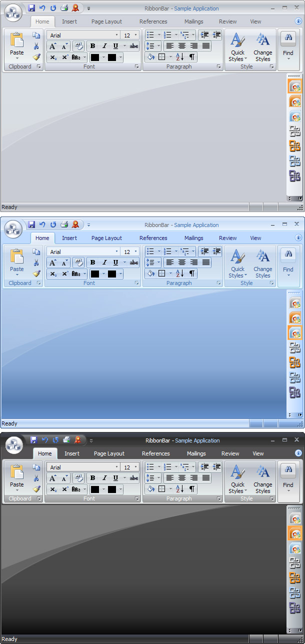
Task: Click Center alignment icon in the blue window
Action: [x=182, y=262]
